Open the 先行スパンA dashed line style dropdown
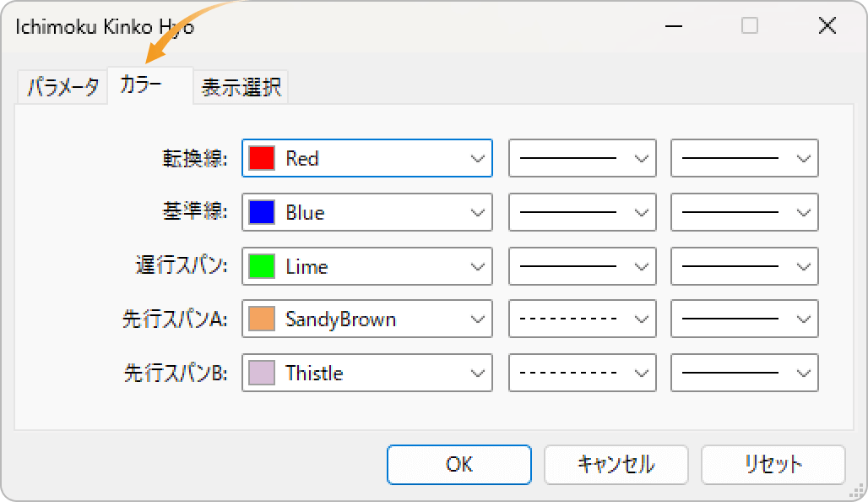 tap(583, 319)
